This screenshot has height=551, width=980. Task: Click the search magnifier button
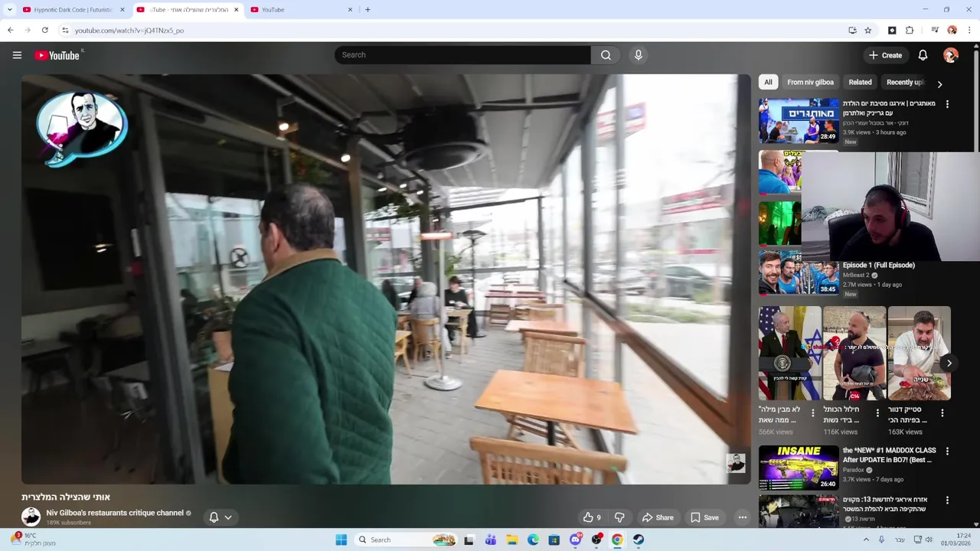pyautogui.click(x=606, y=55)
